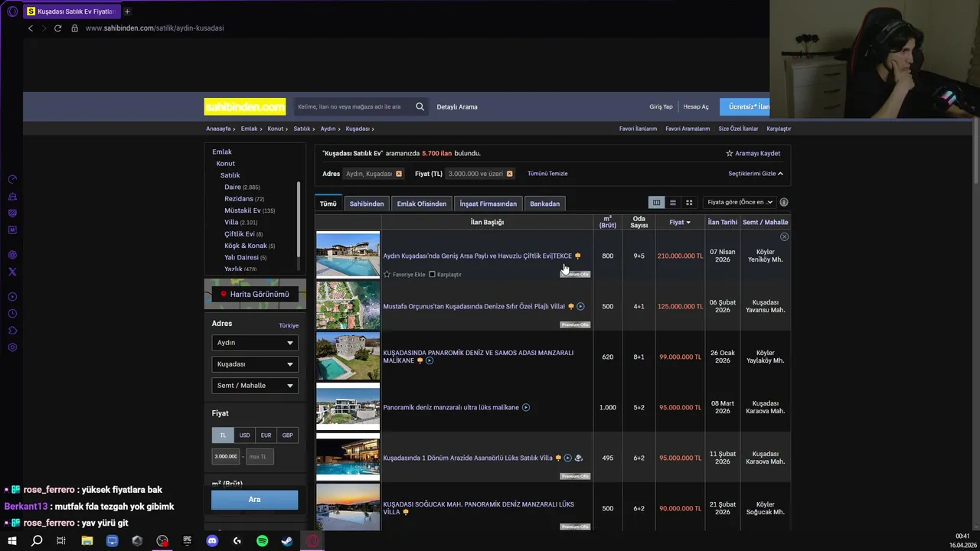This screenshot has height=551, width=980.
Task: Collapse filters with Seçtiklerimi Gizle
Action: pos(756,174)
